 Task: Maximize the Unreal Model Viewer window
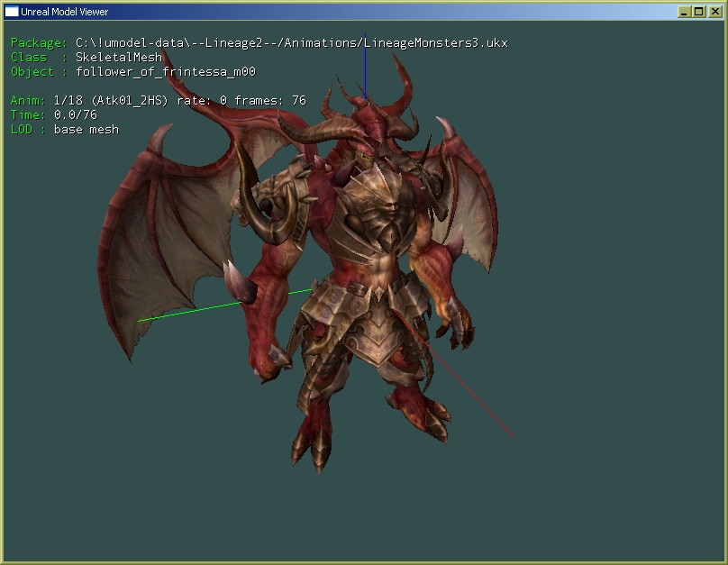pos(699,12)
